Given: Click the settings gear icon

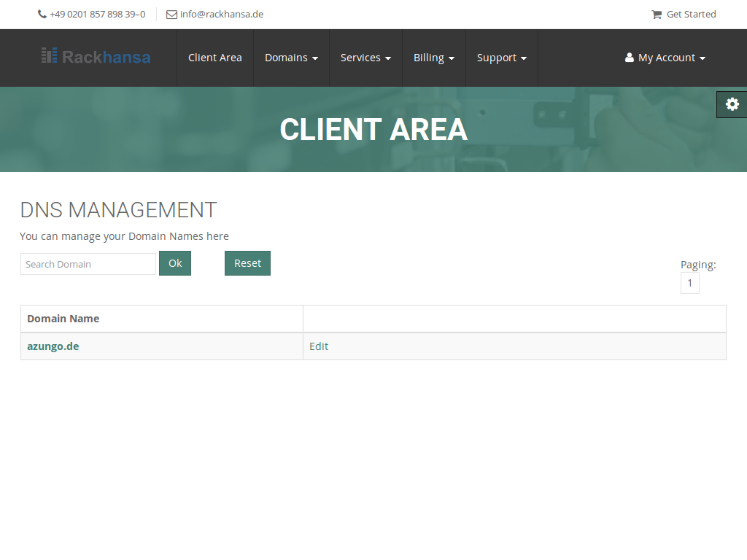Looking at the screenshot, I should (x=732, y=104).
